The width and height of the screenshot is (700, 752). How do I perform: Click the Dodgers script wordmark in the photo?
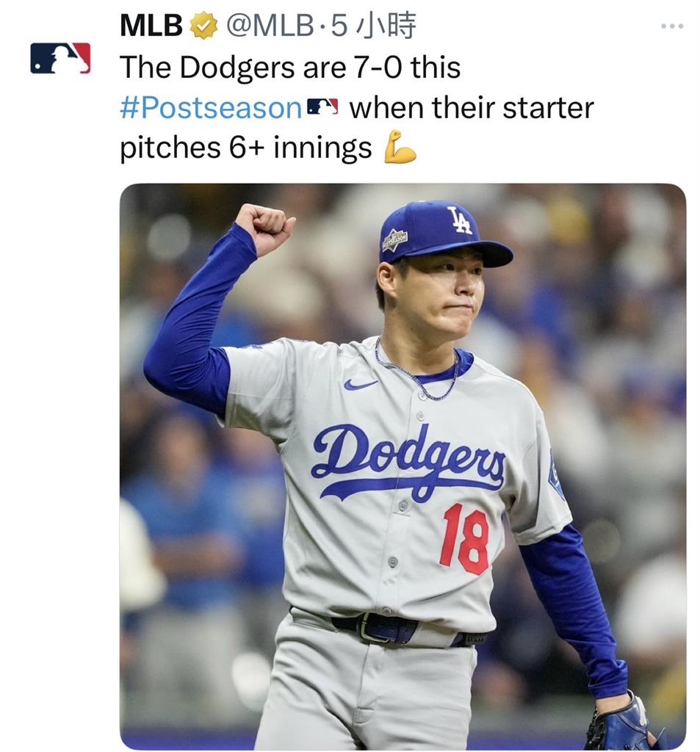click(x=411, y=455)
